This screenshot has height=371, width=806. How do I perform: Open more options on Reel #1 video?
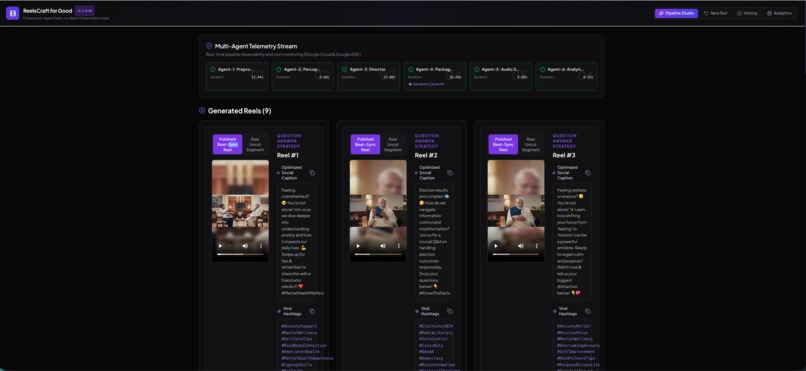[261, 246]
